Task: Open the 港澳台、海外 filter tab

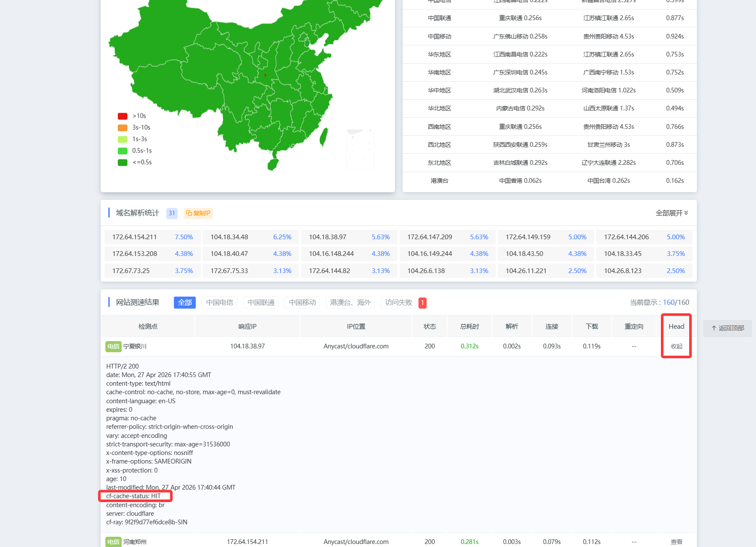Action: coord(350,303)
